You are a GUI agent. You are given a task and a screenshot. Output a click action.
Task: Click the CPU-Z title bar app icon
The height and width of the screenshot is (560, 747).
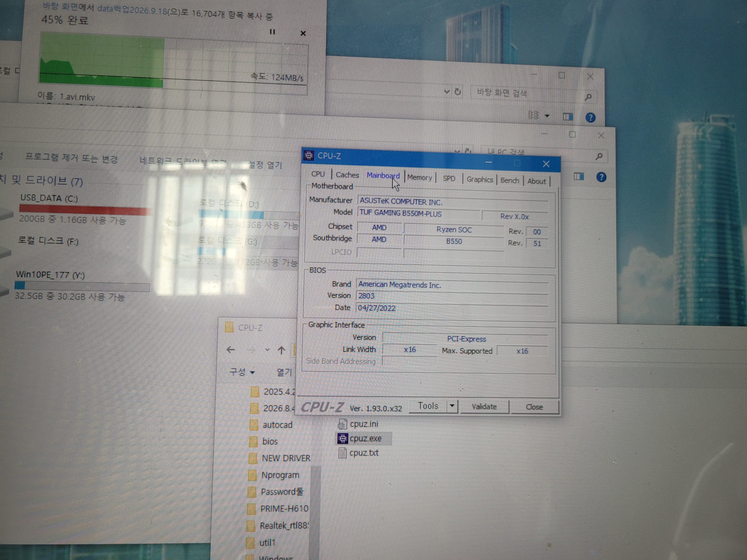(309, 156)
